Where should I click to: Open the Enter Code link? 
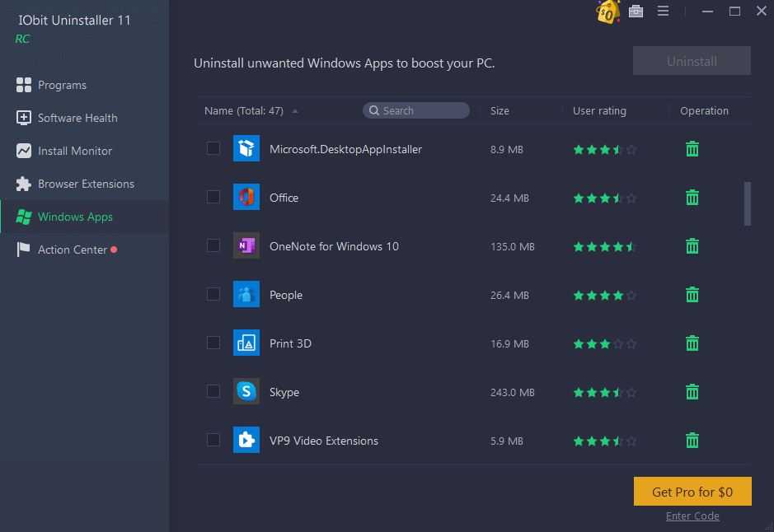pos(692,516)
